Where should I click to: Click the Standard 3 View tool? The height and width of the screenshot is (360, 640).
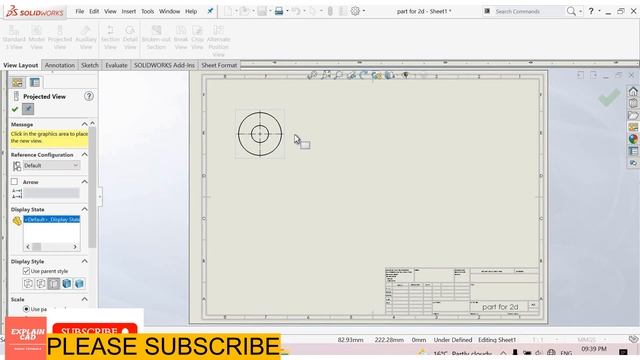[x=14, y=38]
